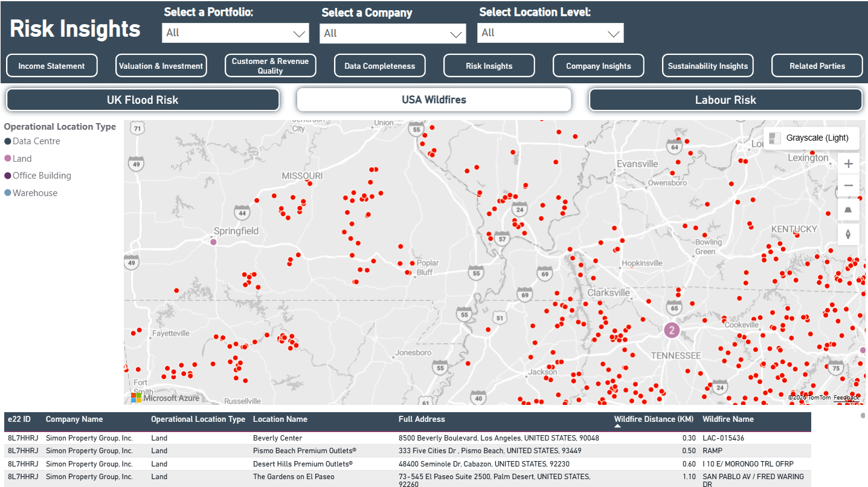Open the map Feedback link
The image size is (868, 487).
click(846, 398)
